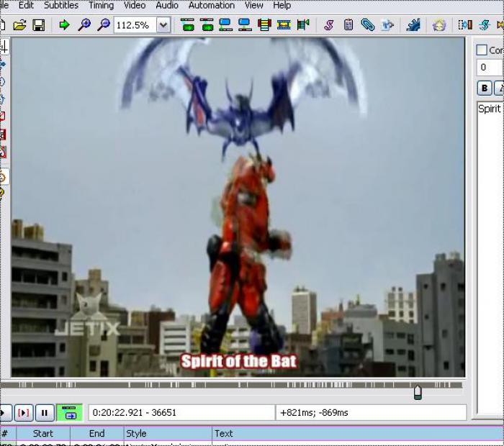Open the Automation menu
The image size is (504, 446).
(x=212, y=5)
